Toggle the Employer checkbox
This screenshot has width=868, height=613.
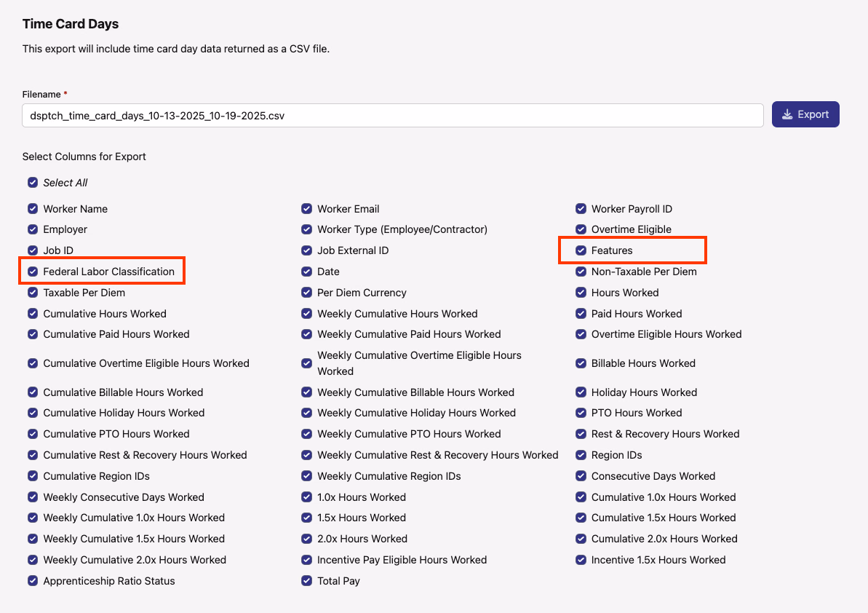click(x=33, y=229)
